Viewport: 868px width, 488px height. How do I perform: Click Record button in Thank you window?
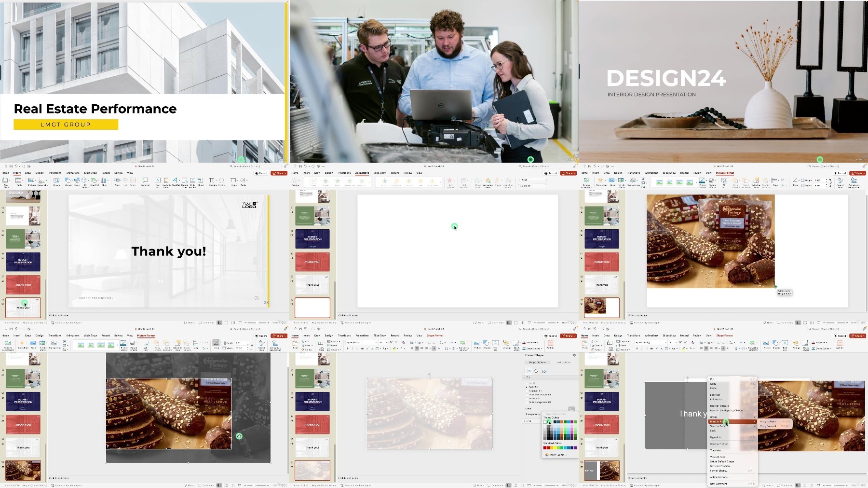coord(261,173)
